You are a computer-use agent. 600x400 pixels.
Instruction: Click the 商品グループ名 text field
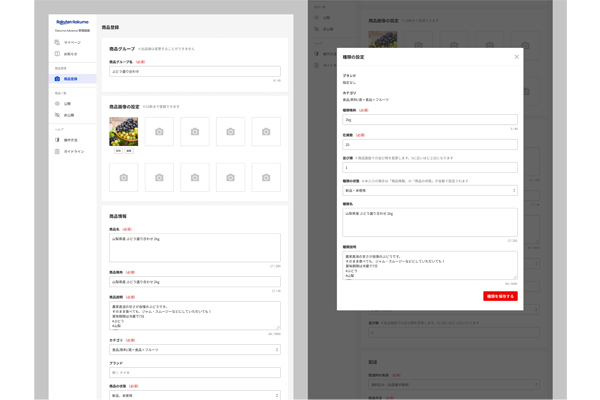point(194,72)
